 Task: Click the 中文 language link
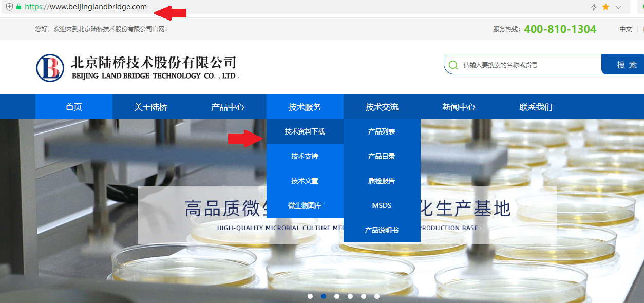coord(625,29)
